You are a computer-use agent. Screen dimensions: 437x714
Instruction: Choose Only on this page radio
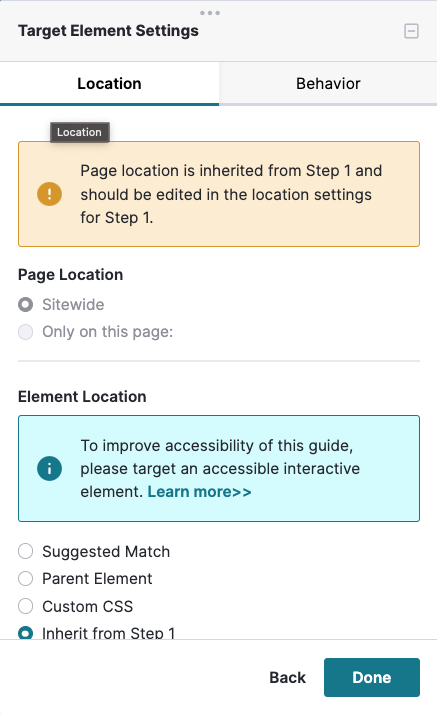click(25, 332)
